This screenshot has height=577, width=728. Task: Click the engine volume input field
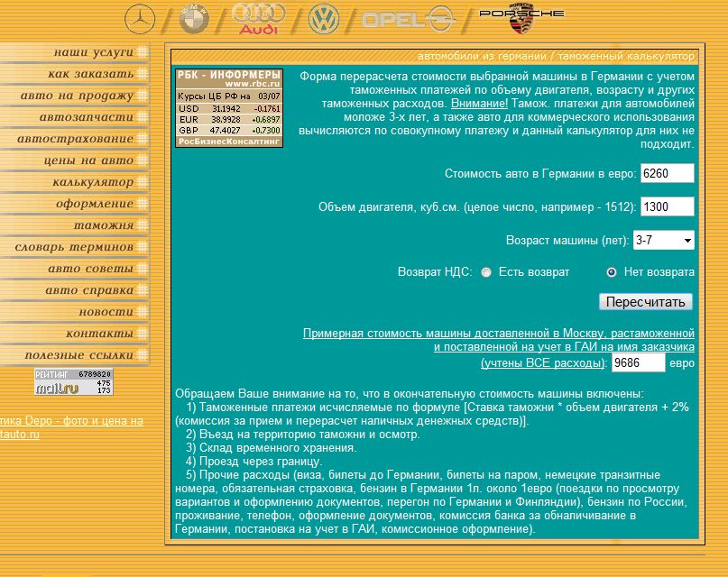667,207
